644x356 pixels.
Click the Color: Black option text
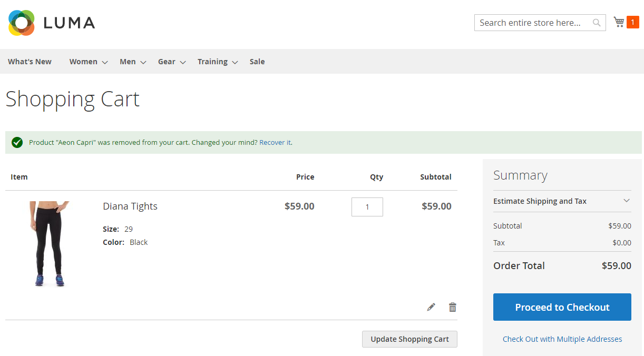(125, 242)
